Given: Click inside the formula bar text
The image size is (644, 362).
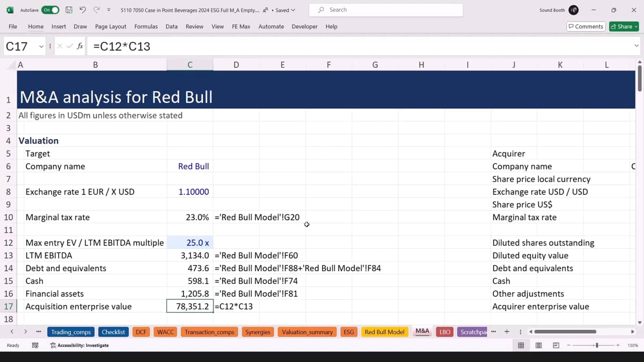Looking at the screenshot, I should point(358,46).
